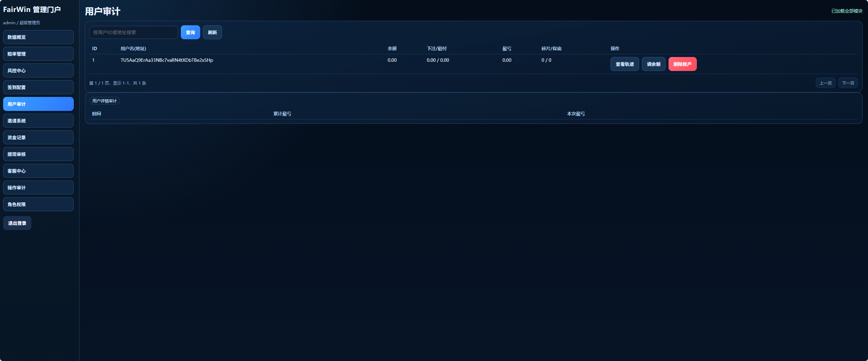Open 风控中心 section

pyautogui.click(x=38, y=71)
